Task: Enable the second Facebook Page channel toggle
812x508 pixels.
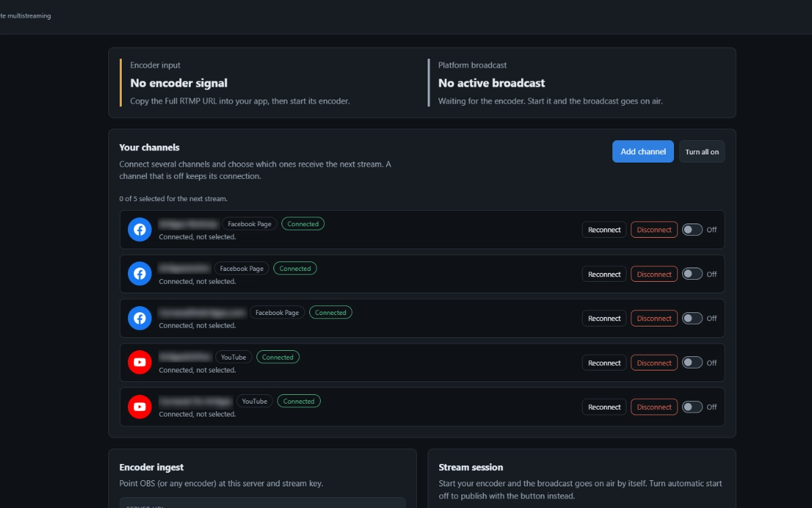Action: point(692,274)
